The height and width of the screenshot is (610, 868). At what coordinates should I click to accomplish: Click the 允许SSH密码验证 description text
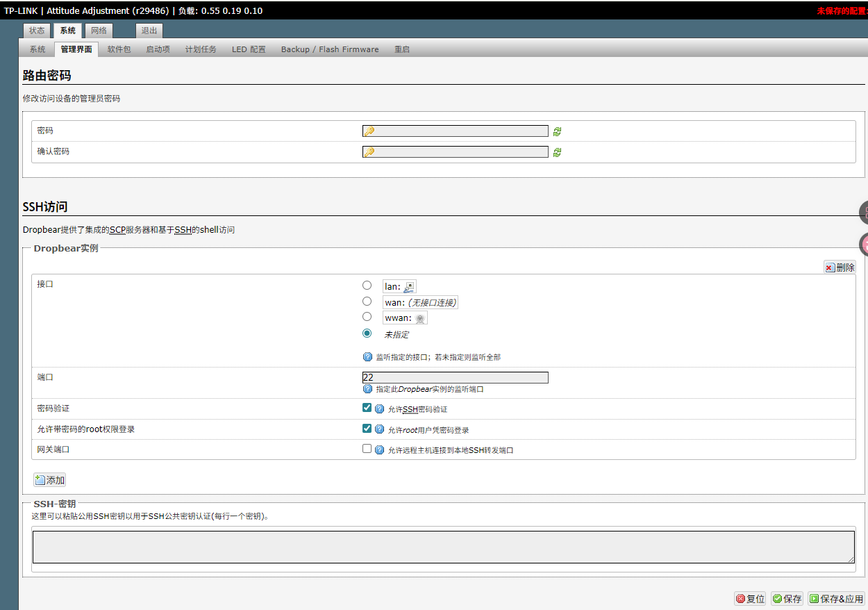point(417,409)
